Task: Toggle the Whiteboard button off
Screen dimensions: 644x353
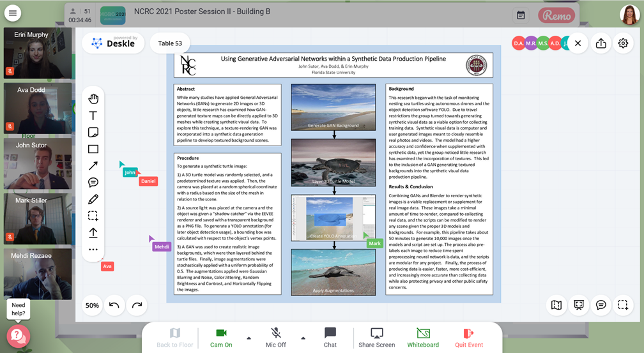Action: (x=423, y=337)
